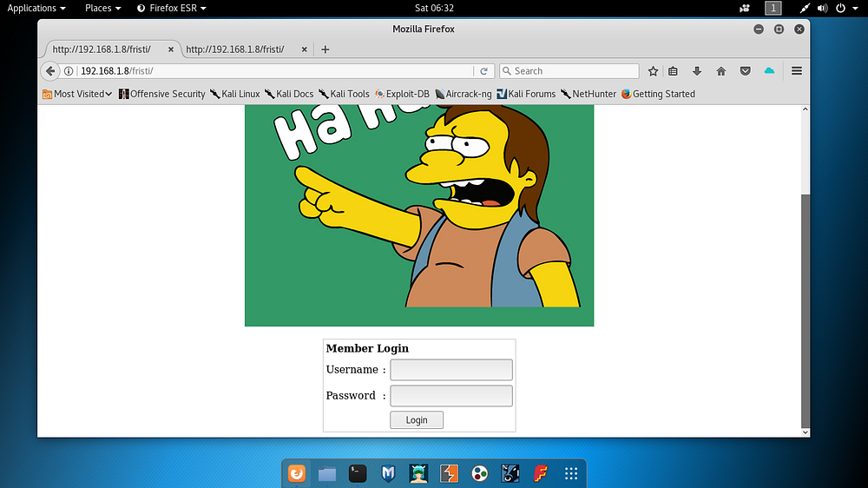Viewport: 868px width, 488px height.
Task: Go to the Firefox home page icon
Action: [x=720, y=71]
